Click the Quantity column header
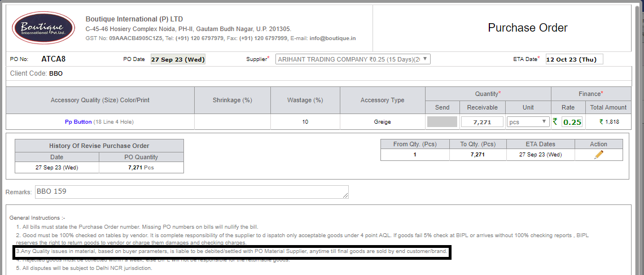The image size is (644, 275). [488, 94]
